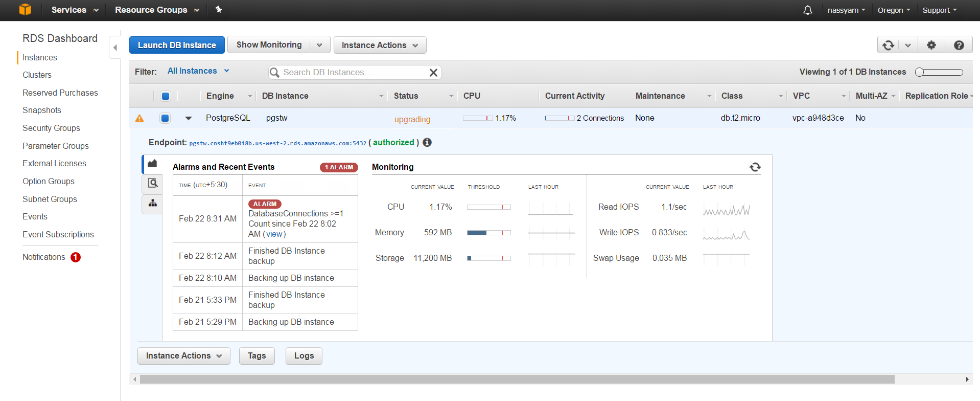This screenshot has width=980, height=401.
Task: Open the refresh interval dropdown arrow
Action: [x=908, y=45]
